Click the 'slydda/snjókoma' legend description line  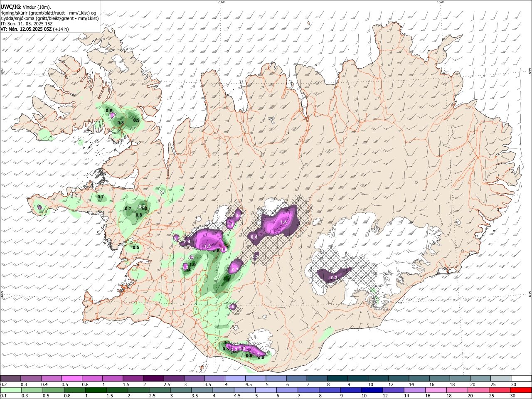coord(49,18)
